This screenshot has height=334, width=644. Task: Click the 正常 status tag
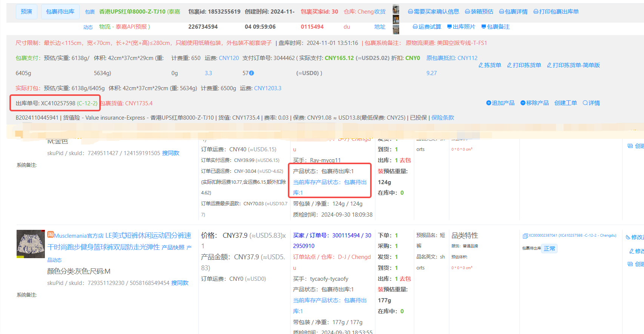pos(549,248)
